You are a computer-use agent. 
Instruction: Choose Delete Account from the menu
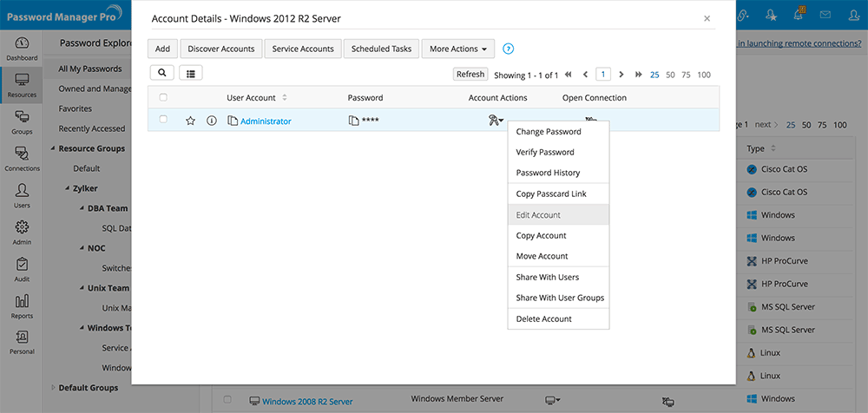[x=558, y=319]
